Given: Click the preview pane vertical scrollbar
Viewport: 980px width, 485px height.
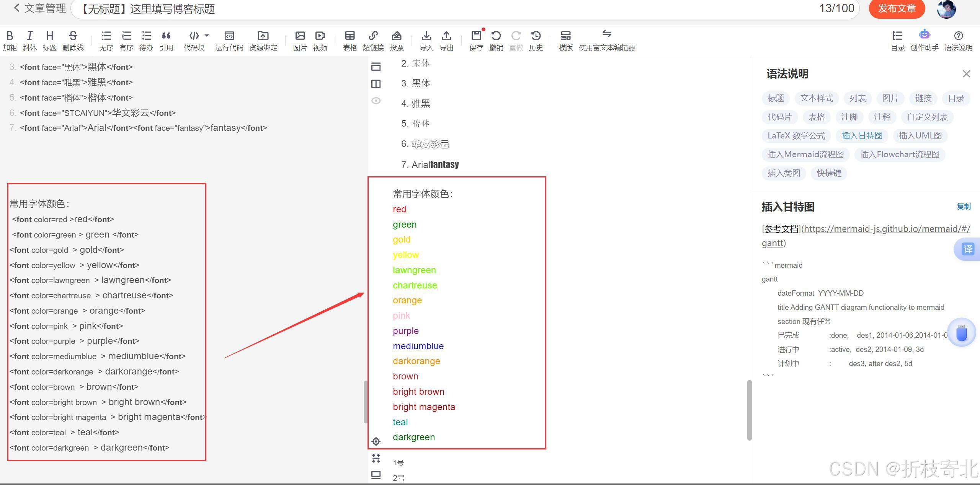Looking at the screenshot, I should point(749,409).
